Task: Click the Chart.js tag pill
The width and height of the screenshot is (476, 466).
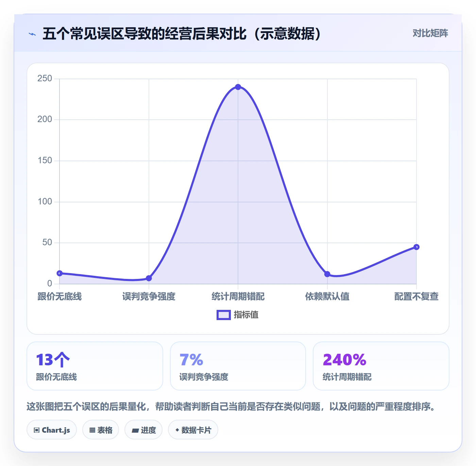Action: point(52,430)
